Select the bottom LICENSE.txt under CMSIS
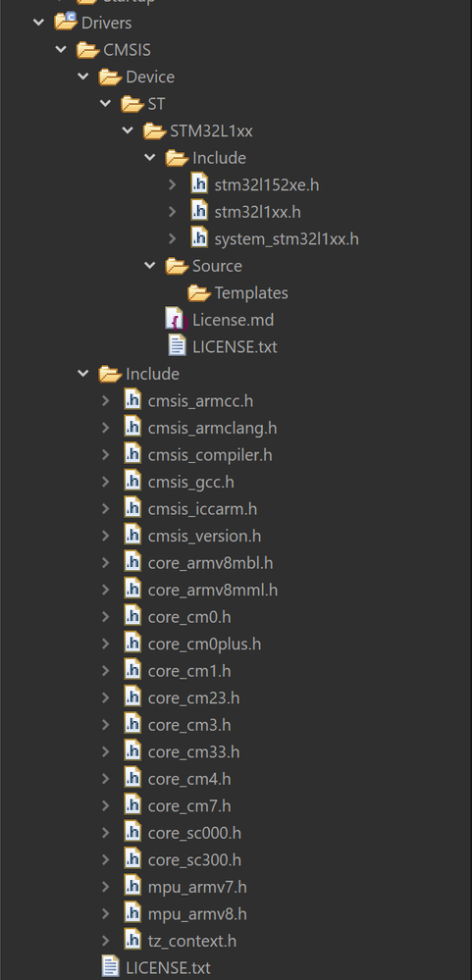This screenshot has height=980, width=472. coord(168,968)
